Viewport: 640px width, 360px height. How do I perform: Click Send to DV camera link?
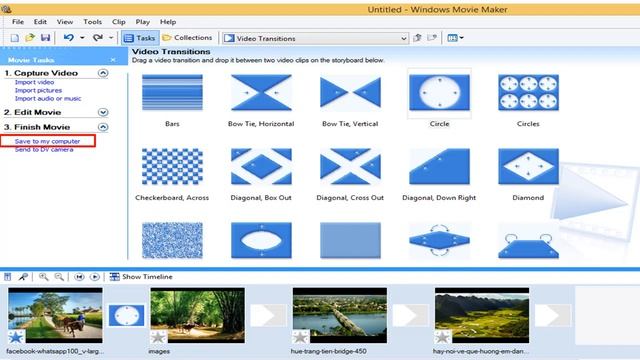click(x=44, y=150)
